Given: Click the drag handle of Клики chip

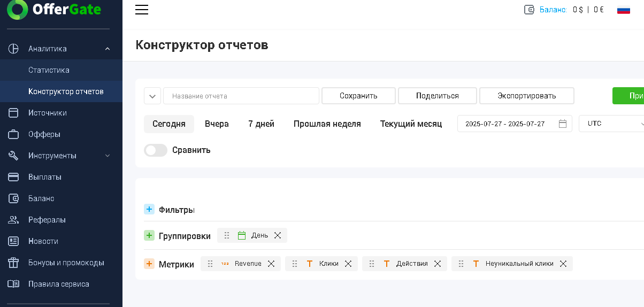Looking at the screenshot, I should [x=295, y=264].
